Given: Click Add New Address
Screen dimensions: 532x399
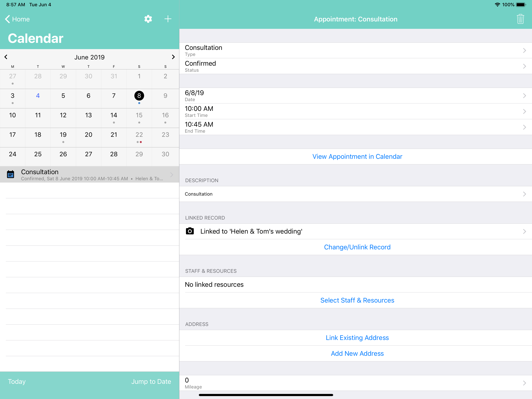Looking at the screenshot, I should [x=357, y=354].
